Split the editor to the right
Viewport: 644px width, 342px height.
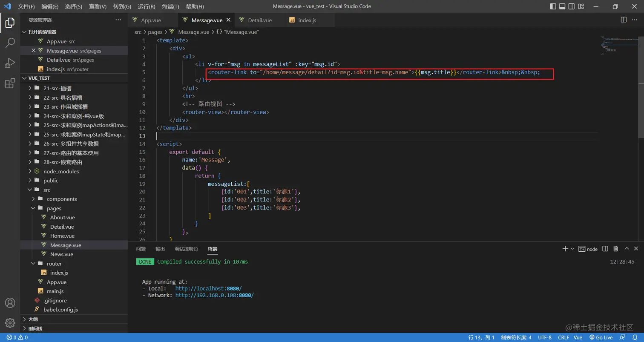[624, 20]
